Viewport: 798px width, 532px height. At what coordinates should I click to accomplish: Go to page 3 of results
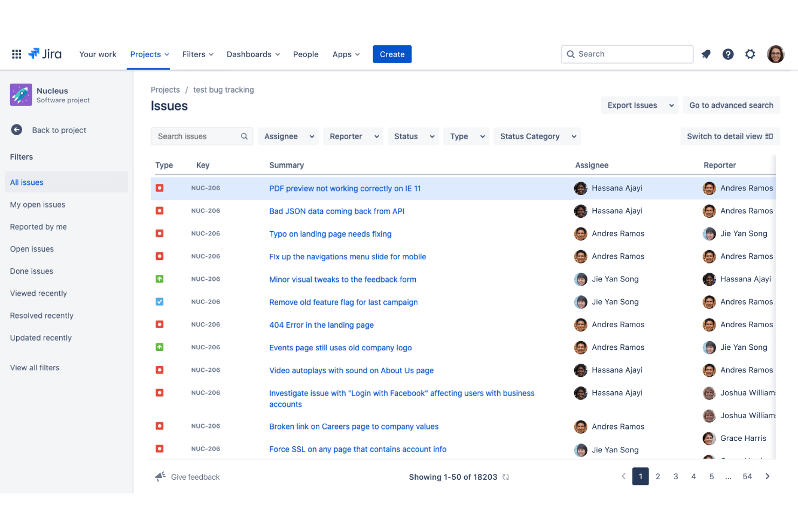pyautogui.click(x=676, y=476)
